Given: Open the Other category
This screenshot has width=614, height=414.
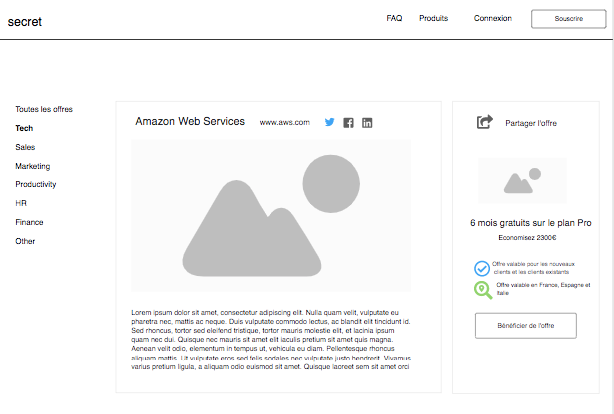Looking at the screenshot, I should tap(25, 241).
